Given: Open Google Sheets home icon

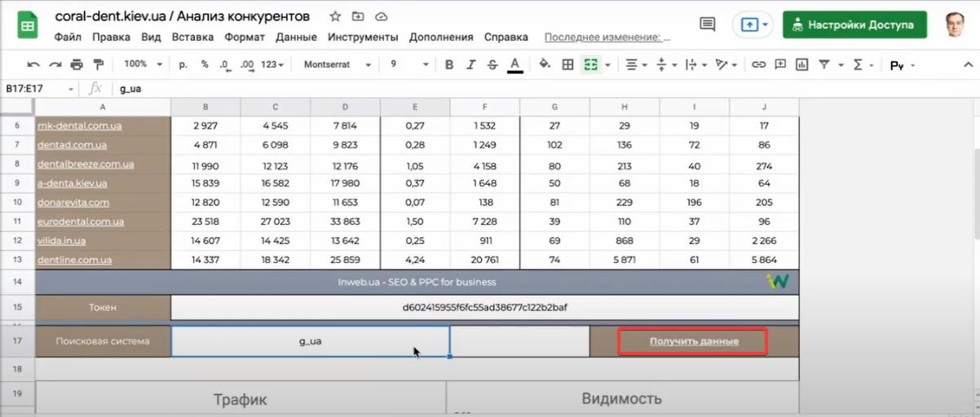Looking at the screenshot, I should point(28,25).
